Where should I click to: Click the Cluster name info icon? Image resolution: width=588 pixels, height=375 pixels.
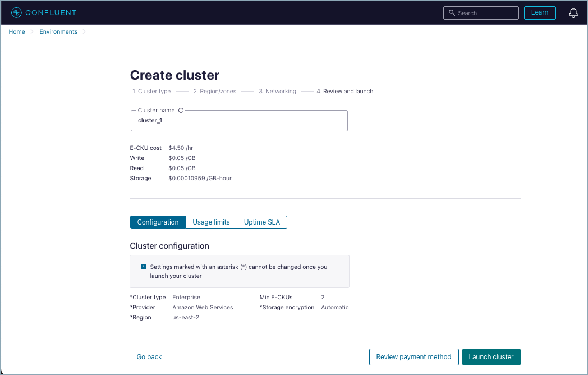180,110
